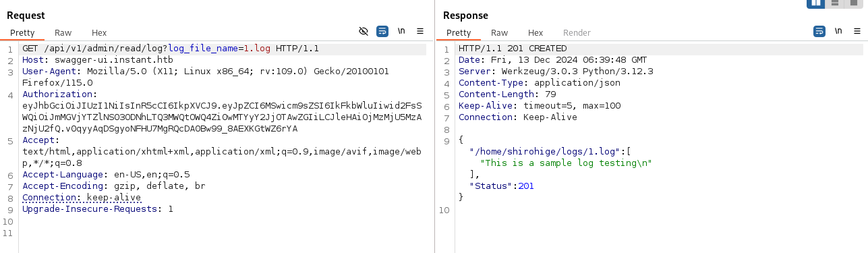Select side-by-side layout icon
The height and width of the screenshot is (253, 868).
pyautogui.click(x=816, y=3)
